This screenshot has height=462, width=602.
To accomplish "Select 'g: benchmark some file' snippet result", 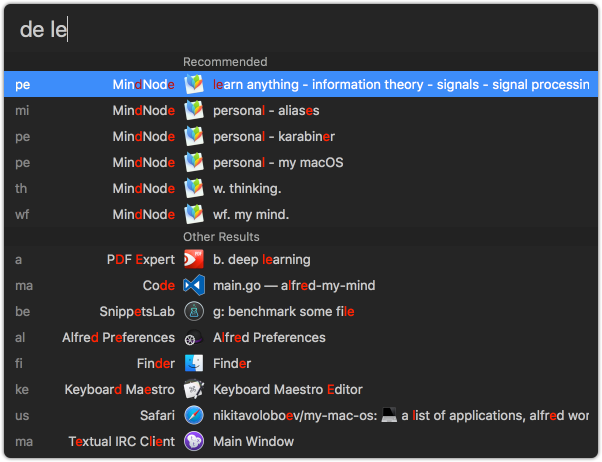I will (x=284, y=311).
